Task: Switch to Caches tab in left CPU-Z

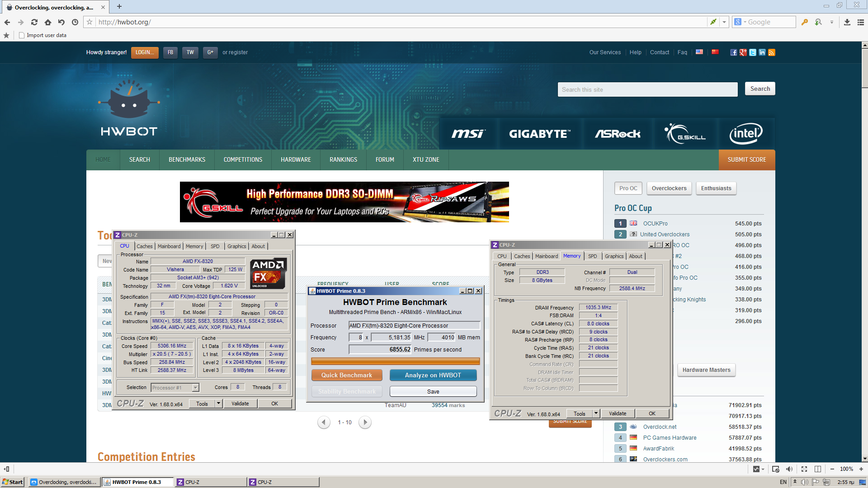Action: coord(145,246)
